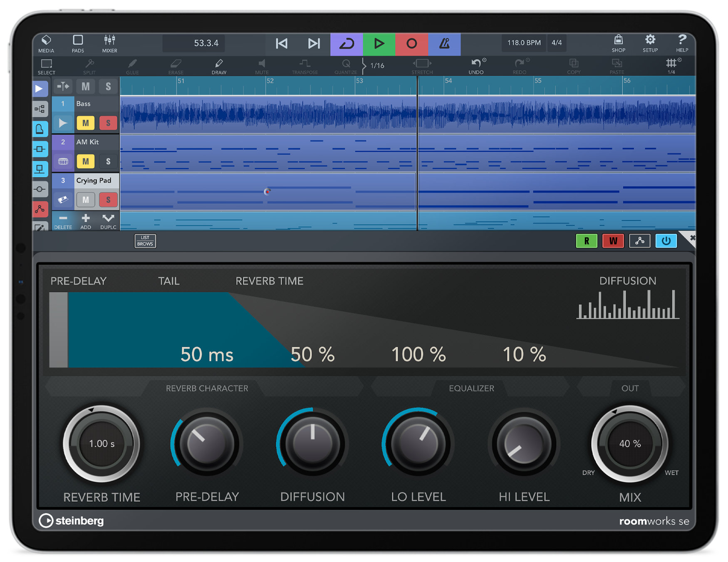This screenshot has height=562, width=728.
Task: Enable automation write with the W button
Action: point(613,241)
